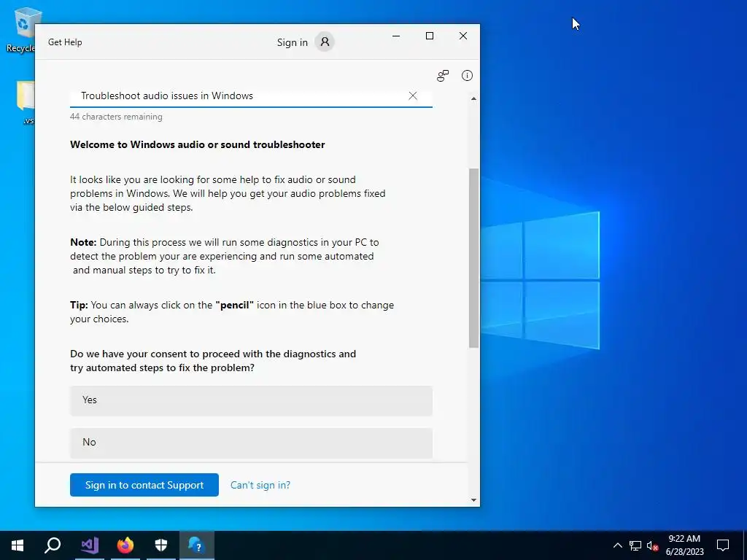Close the Get Help window

(463, 36)
